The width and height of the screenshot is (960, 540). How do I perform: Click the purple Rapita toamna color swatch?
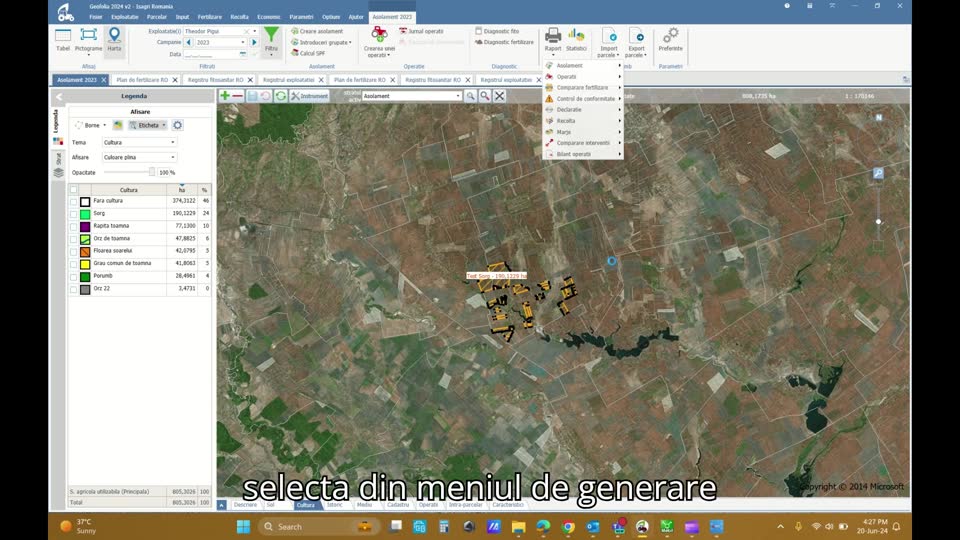[85, 227]
